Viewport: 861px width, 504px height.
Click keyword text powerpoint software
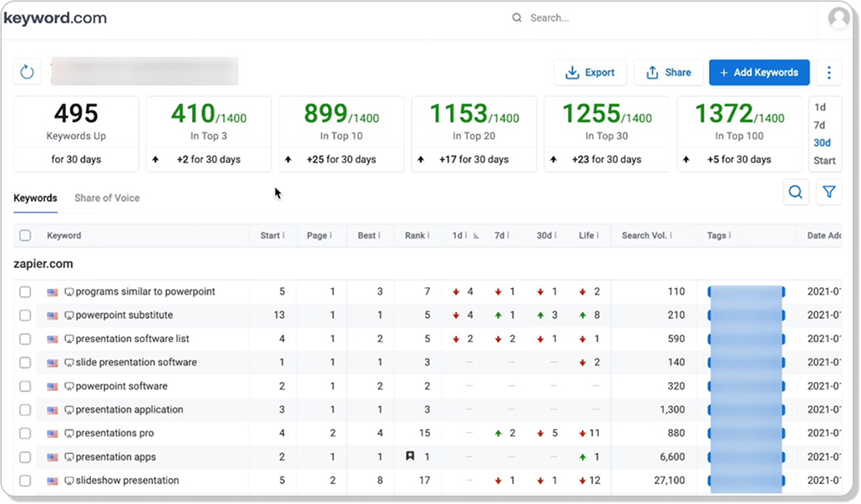121,386
